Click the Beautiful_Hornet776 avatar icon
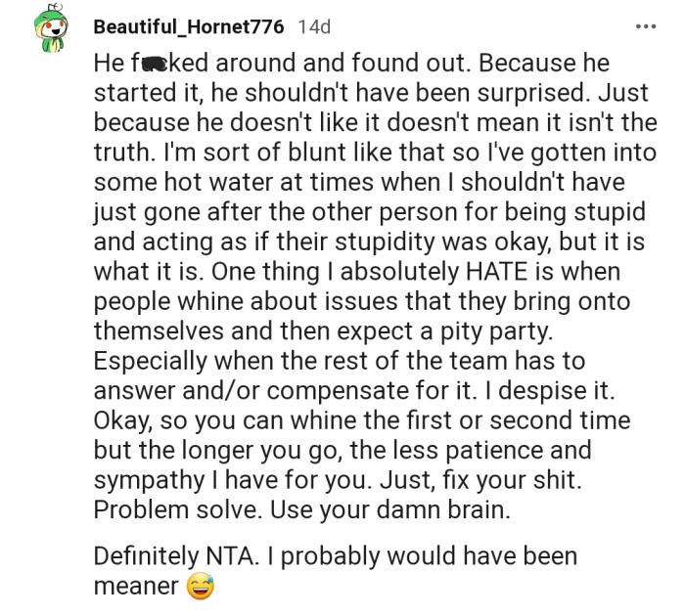This screenshot has height=616, width=685. pos(51,34)
